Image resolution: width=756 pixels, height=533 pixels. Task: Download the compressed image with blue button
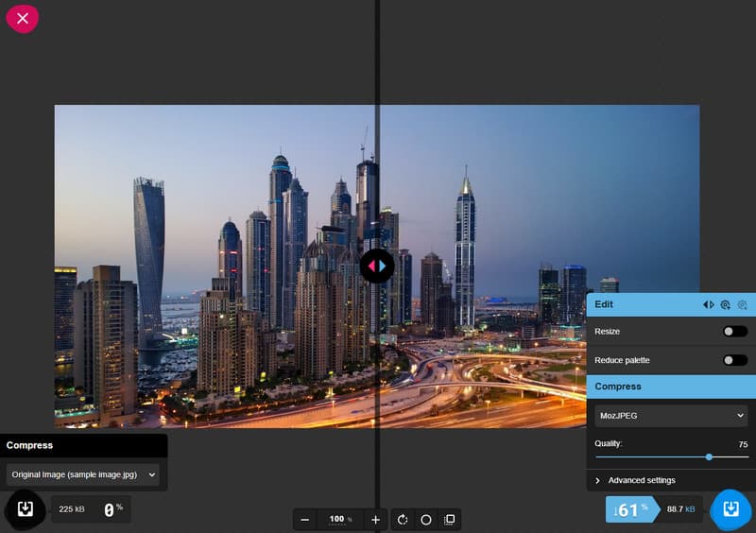[x=730, y=509]
